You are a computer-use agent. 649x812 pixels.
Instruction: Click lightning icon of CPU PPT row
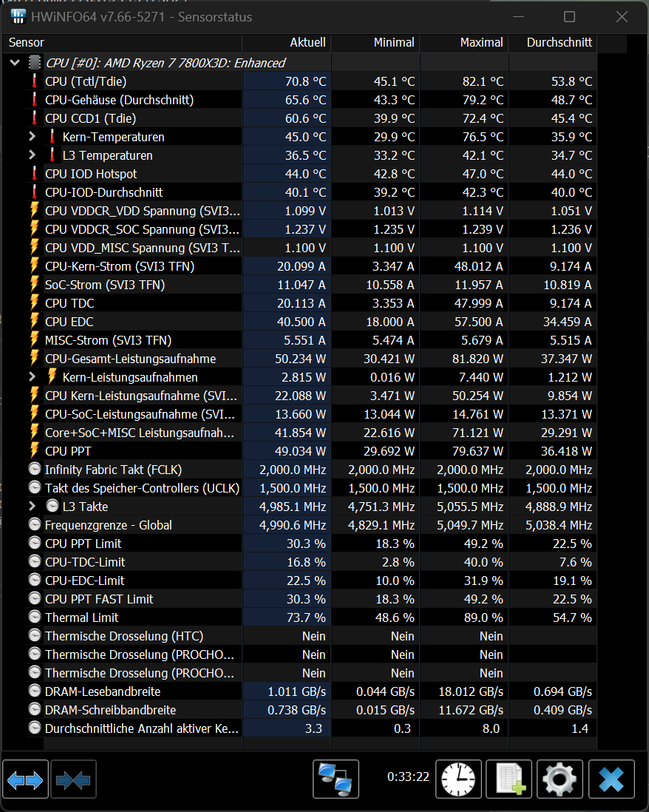click(35, 451)
